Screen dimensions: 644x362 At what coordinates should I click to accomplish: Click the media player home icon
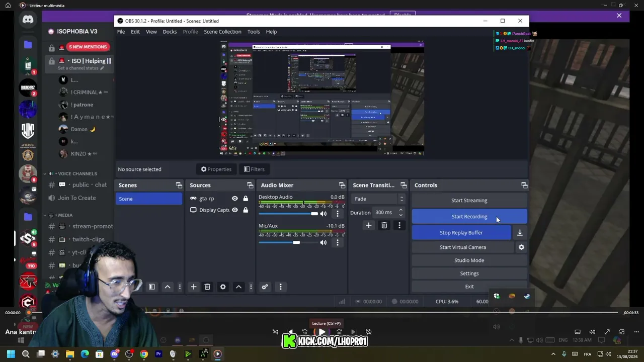click(8, 5)
